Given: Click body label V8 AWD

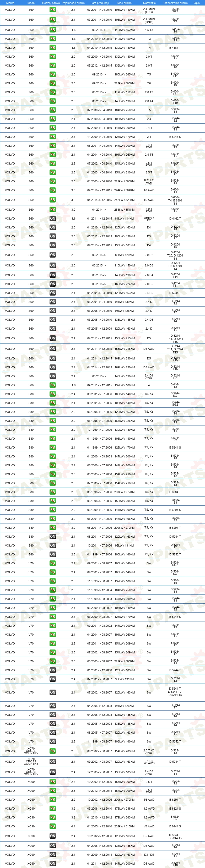Looking at the screenshot, I should tap(149, 826).
